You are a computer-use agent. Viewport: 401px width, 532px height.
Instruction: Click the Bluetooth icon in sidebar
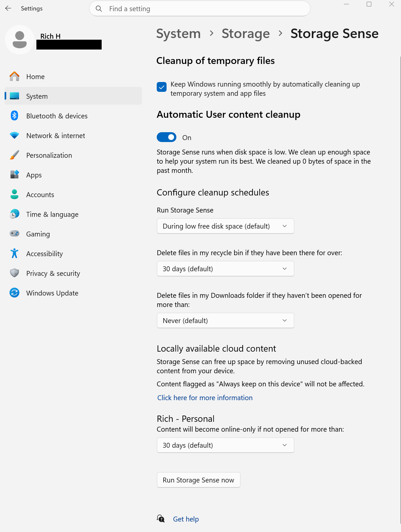coord(14,116)
